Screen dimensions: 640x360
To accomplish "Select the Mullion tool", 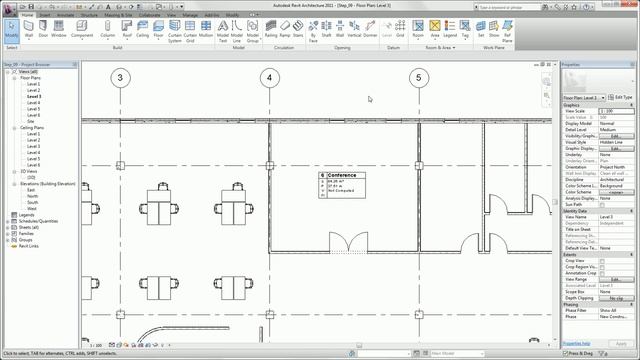I will pos(206,29).
